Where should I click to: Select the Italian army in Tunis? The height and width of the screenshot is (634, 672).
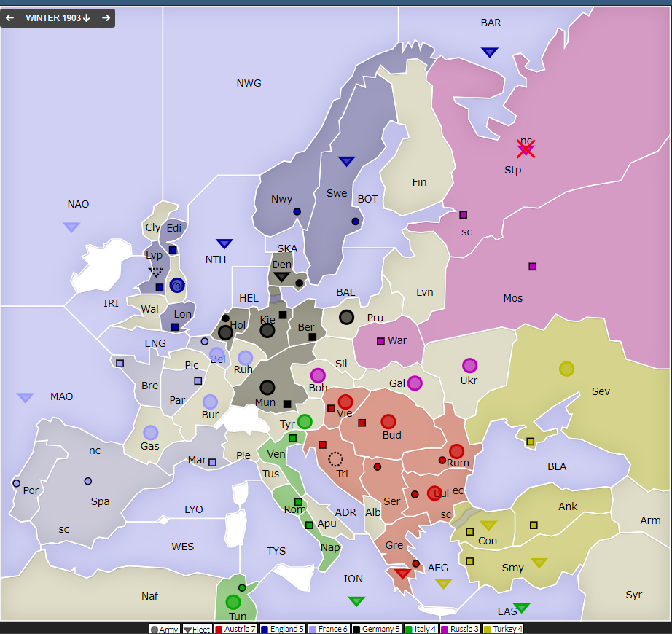(x=233, y=602)
